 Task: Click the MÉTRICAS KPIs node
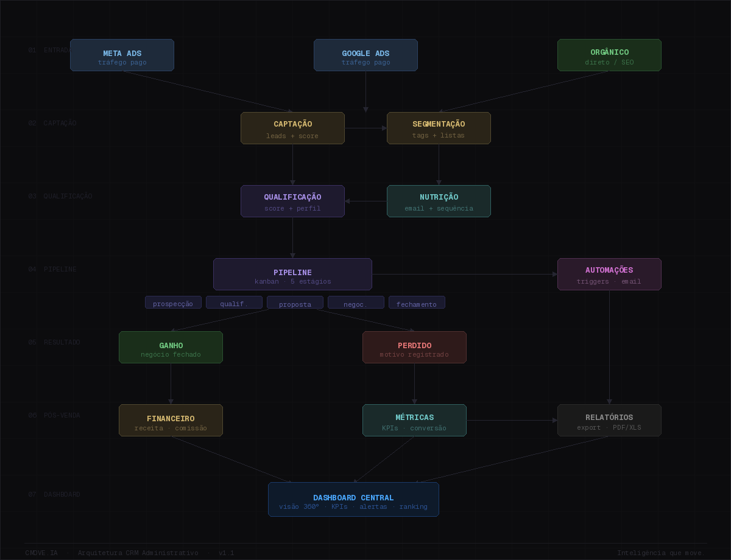414,421
